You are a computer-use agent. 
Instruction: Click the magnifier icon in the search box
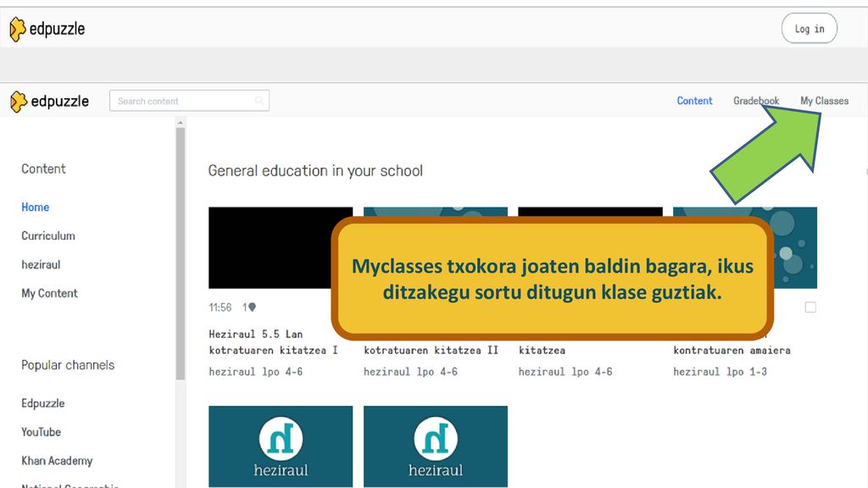pos(259,101)
